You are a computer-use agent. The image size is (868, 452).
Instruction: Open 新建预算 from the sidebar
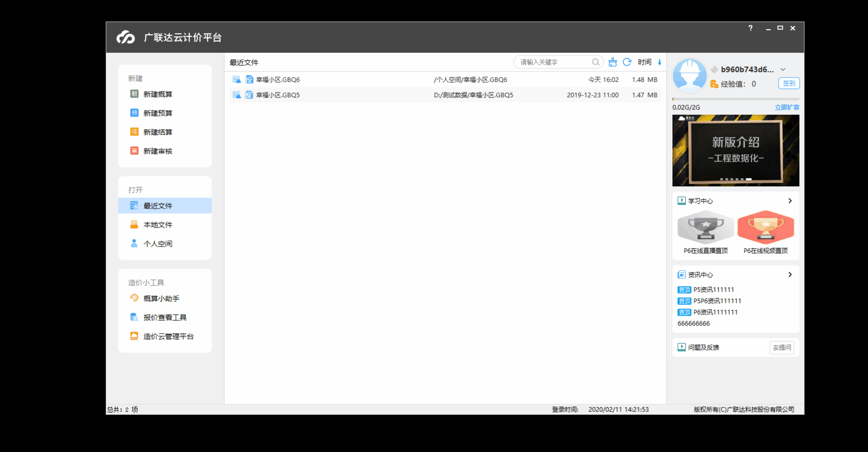tap(157, 113)
